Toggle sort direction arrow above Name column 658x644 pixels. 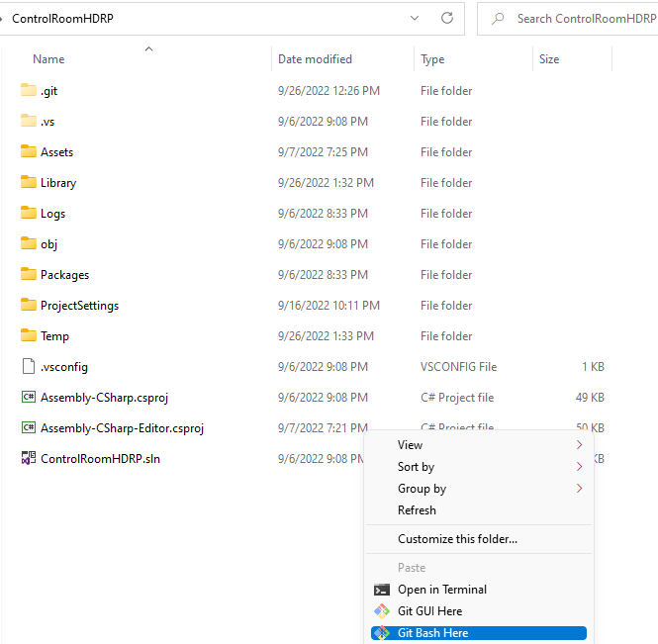(149, 49)
